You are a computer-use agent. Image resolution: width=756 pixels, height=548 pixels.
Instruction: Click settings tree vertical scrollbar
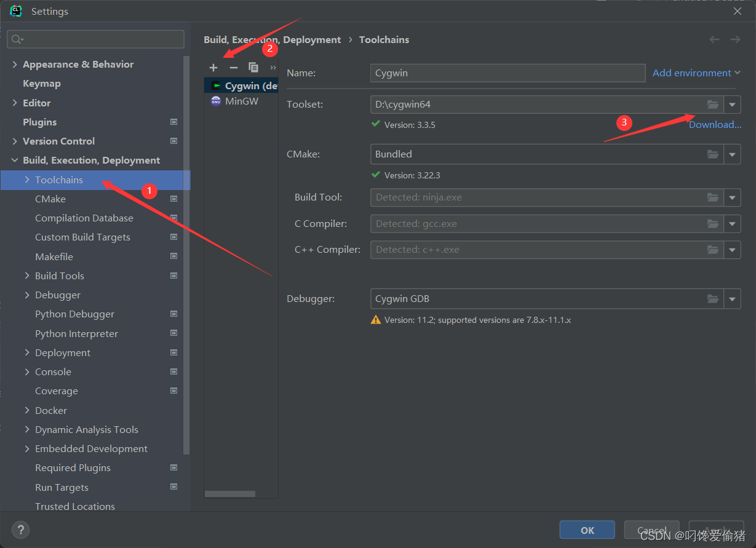(x=187, y=255)
